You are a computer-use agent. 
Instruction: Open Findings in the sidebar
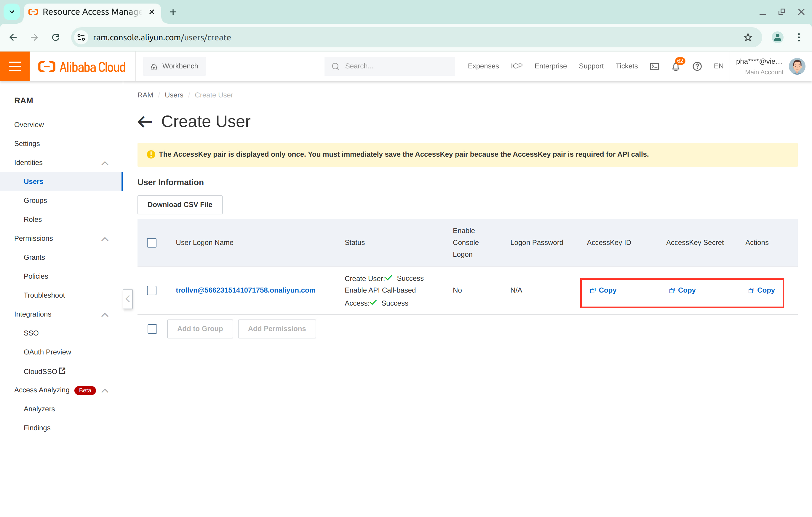click(x=37, y=428)
